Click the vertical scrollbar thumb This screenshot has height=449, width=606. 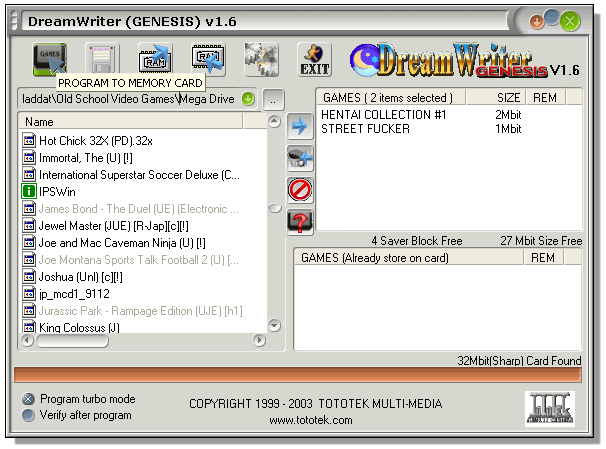(x=274, y=208)
